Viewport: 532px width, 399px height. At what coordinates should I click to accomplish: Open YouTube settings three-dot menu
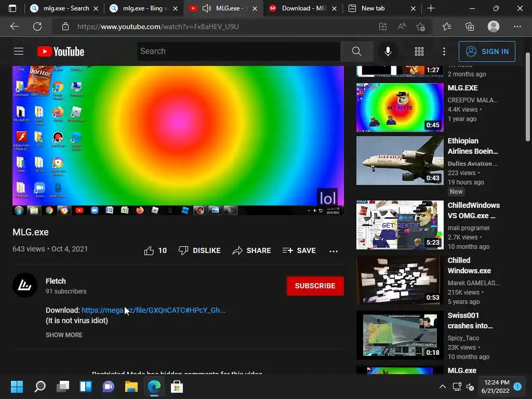[x=444, y=51]
